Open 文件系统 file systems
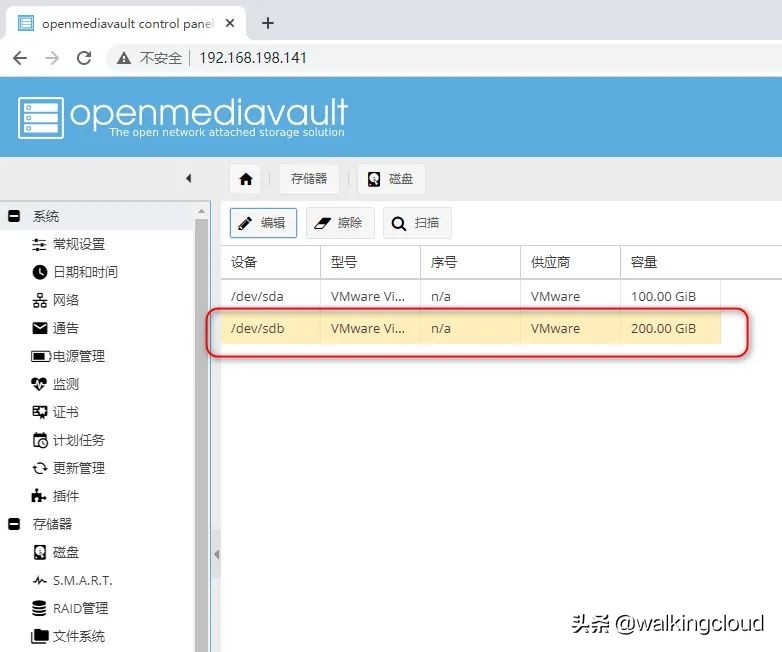This screenshot has width=782, height=652. pos(79,636)
